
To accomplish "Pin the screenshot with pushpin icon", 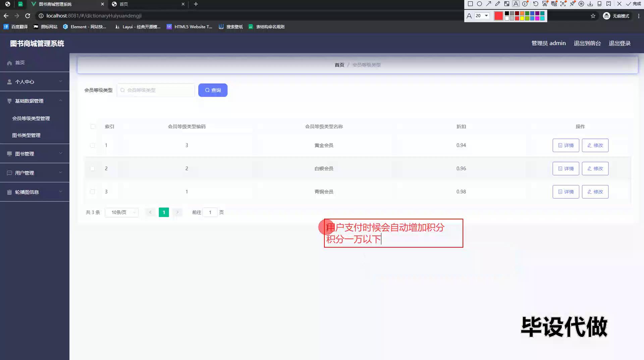I will click(572, 4).
